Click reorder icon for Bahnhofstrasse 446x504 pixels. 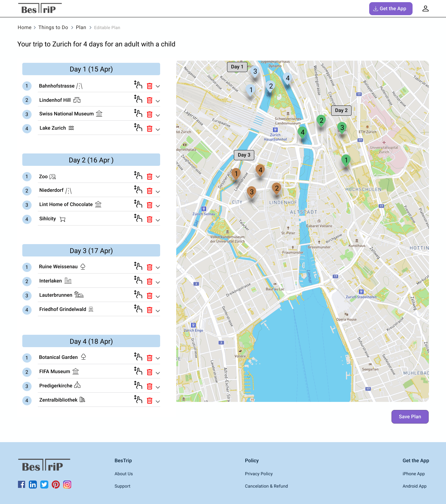click(138, 84)
